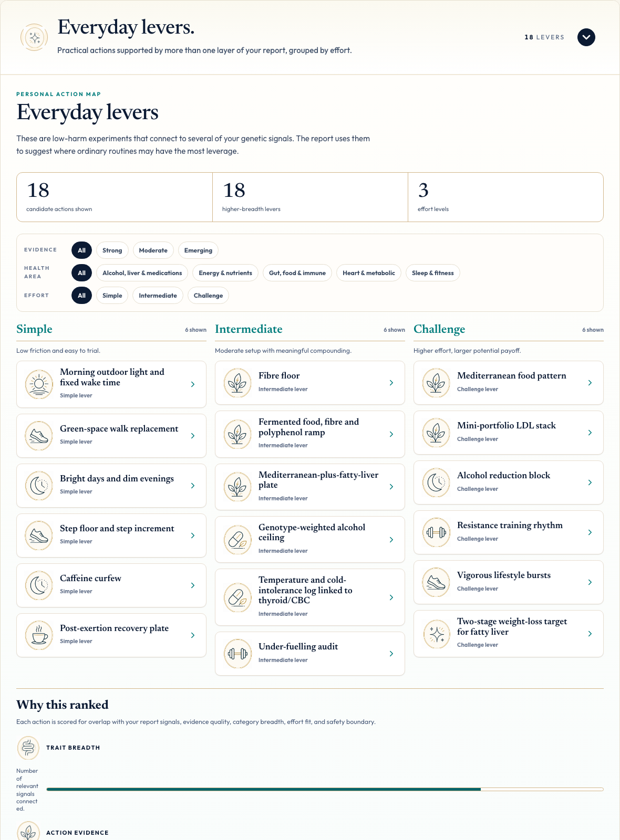Click the plant icon on Fibre floor card
The image size is (620, 840).
(x=237, y=383)
